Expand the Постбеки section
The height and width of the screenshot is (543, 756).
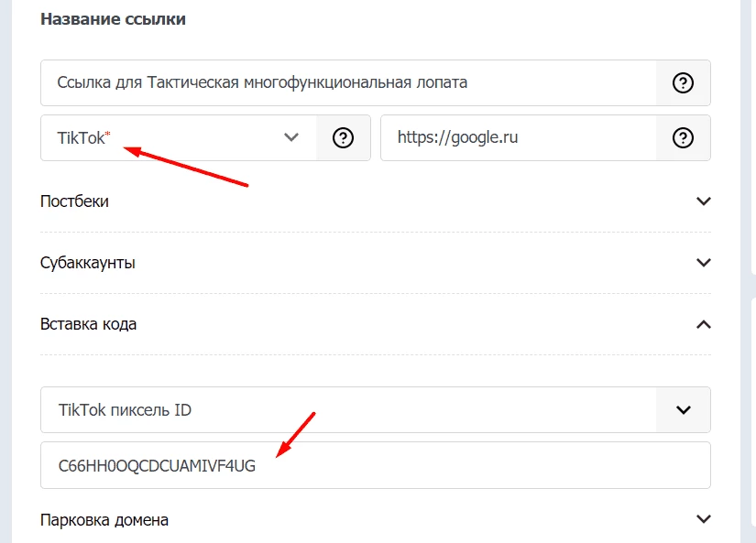pos(376,201)
